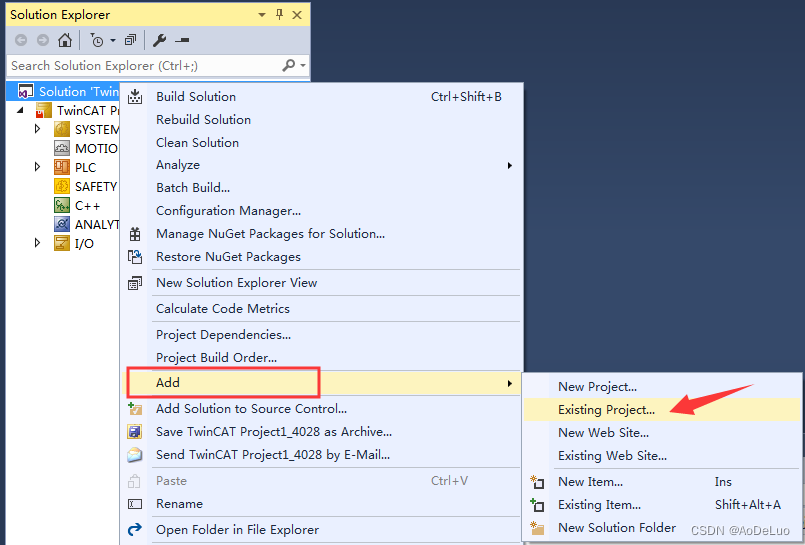Click the SAFETY node icon
Image resolution: width=805 pixels, height=545 pixels.
coord(62,186)
